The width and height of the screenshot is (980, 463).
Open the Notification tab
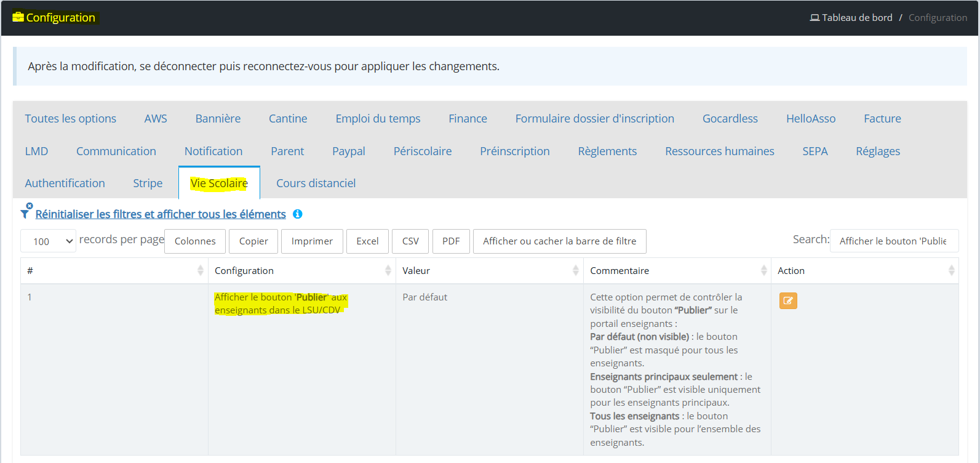point(213,151)
